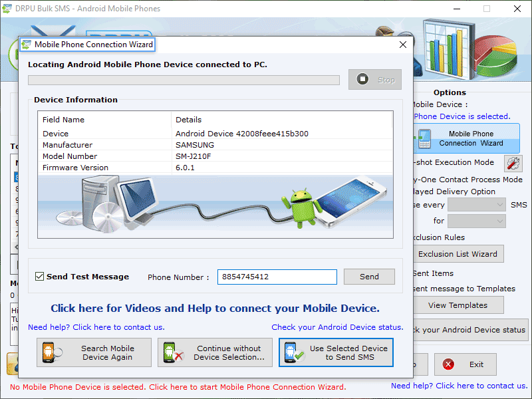Minimize the DRPU Bulk SMS window
The width and height of the screenshot is (532, 399).
pos(457,9)
